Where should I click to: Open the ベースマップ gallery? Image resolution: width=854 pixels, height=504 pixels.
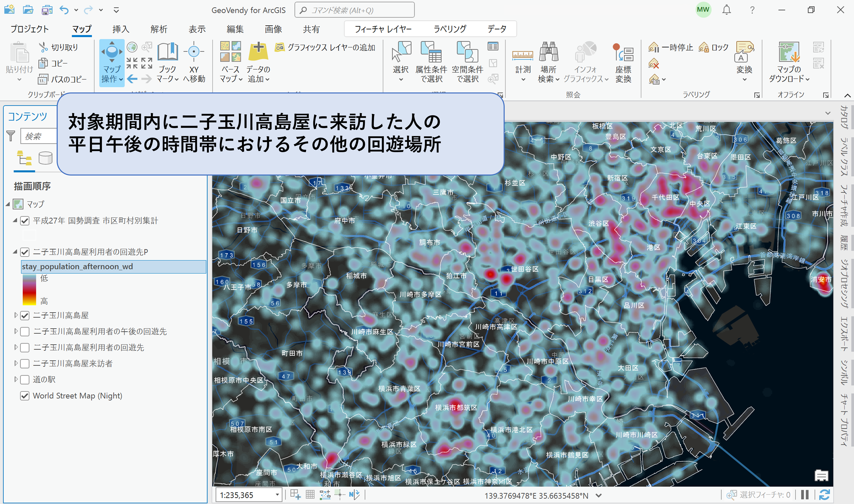(x=231, y=63)
